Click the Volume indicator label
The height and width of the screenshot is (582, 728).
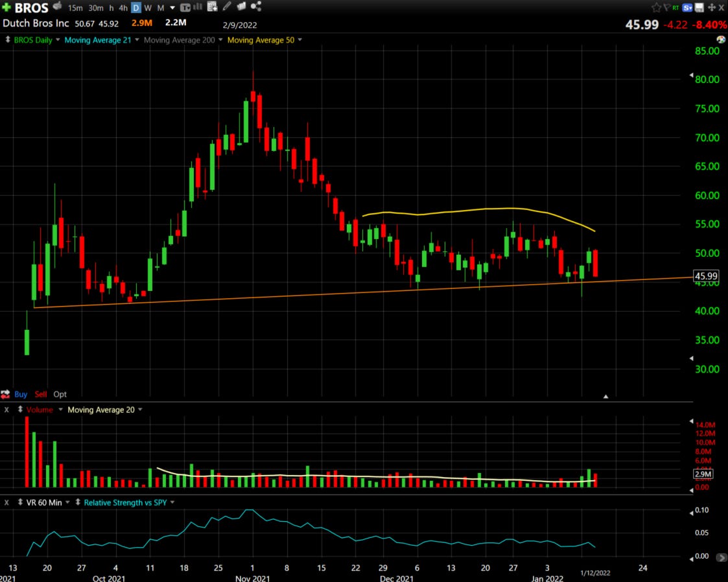point(40,410)
